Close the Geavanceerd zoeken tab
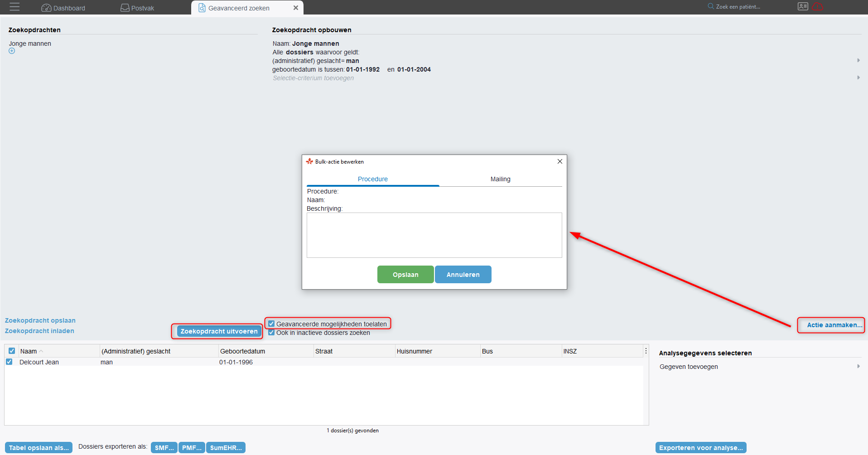The height and width of the screenshot is (455, 868). click(296, 8)
